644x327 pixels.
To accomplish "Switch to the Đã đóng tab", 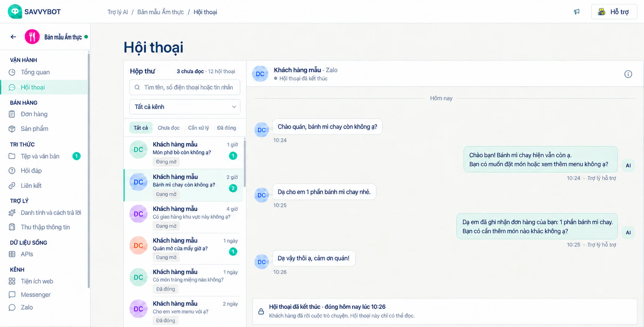I will [227, 128].
